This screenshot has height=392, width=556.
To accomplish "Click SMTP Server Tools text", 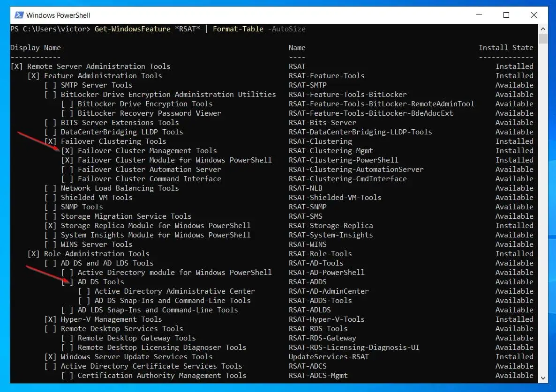I will click(x=97, y=85).
